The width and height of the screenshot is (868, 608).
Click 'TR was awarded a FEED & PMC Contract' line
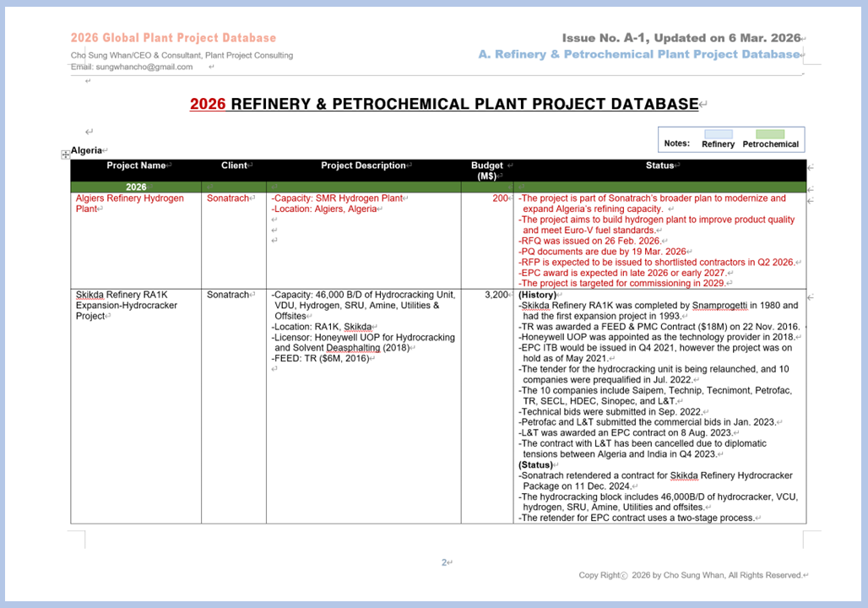[x=659, y=327]
